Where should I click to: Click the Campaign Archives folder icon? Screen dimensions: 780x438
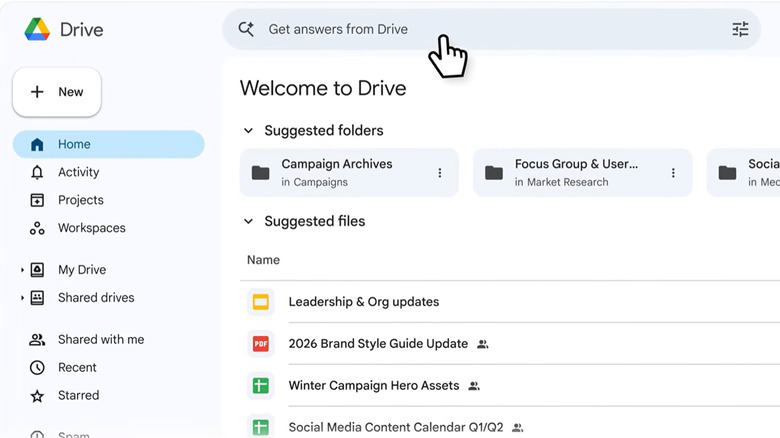coord(261,173)
